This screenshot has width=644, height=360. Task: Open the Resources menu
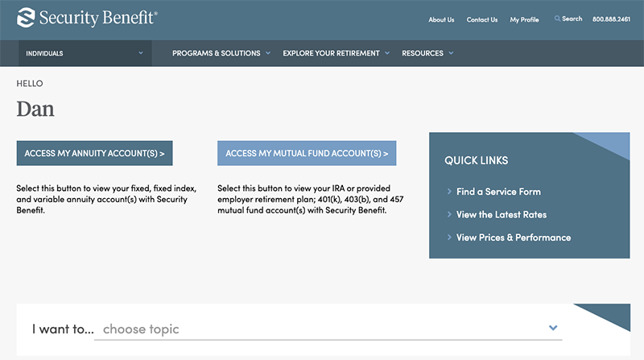tap(422, 53)
